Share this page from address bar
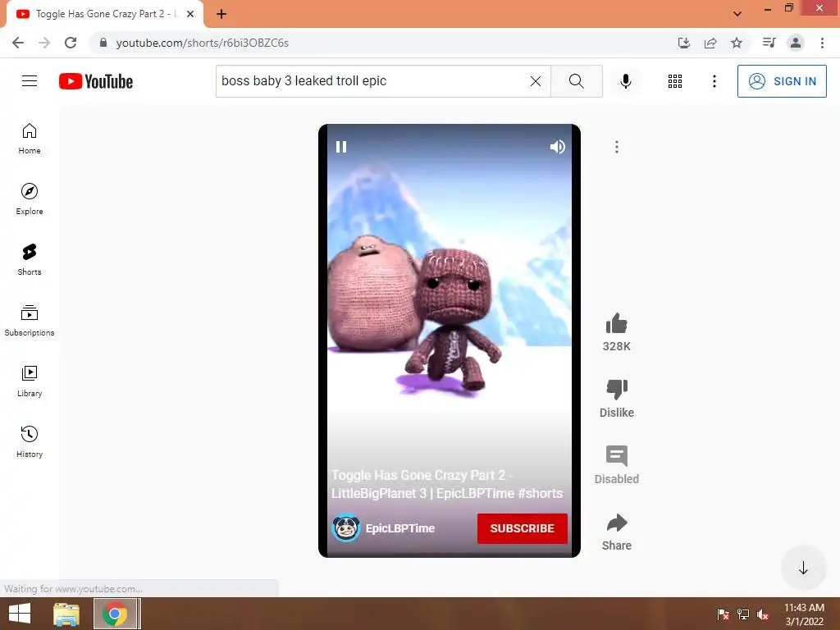The height and width of the screenshot is (630, 840). 710,43
